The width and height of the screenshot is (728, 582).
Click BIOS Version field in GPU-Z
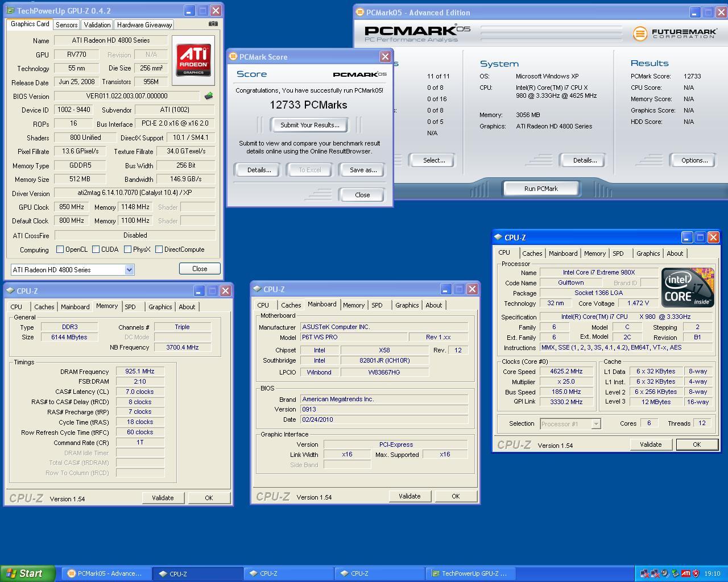pyautogui.click(x=127, y=96)
